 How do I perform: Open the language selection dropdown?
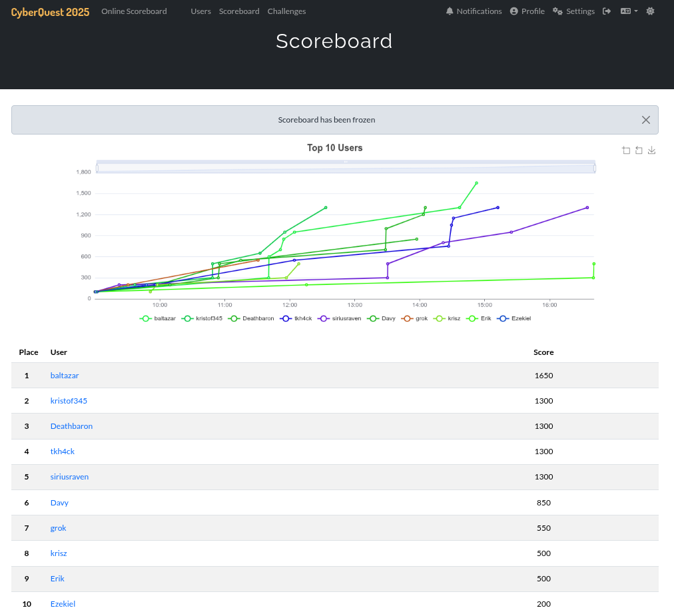coord(628,11)
